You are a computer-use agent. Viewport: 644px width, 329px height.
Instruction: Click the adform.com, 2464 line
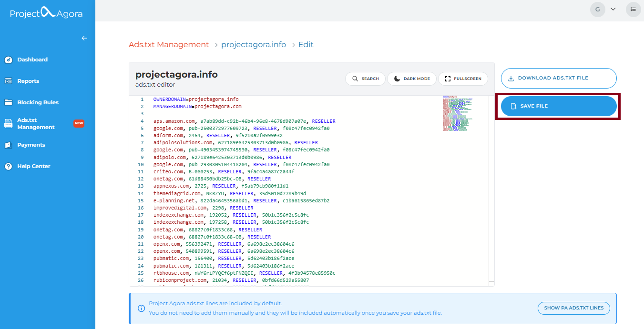point(218,135)
